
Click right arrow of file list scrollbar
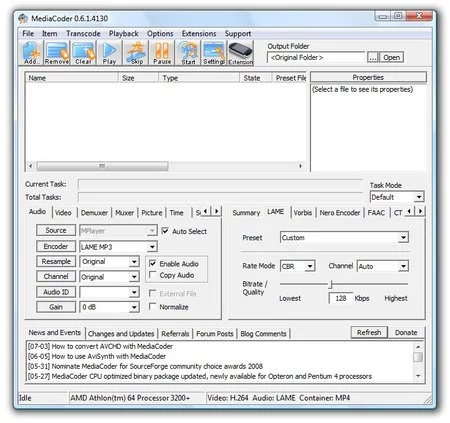(x=300, y=166)
